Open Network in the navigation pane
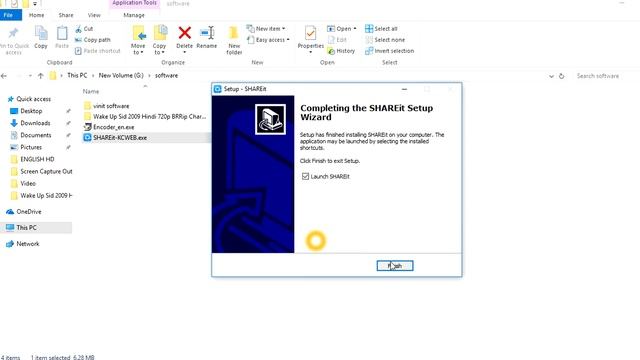Screen dimensions: 640x360 point(23,244)
